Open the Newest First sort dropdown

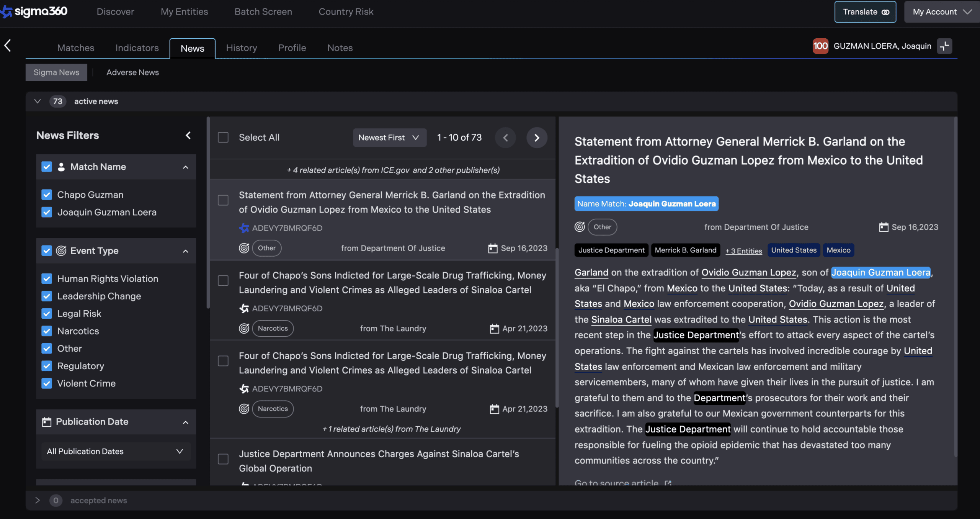point(389,138)
